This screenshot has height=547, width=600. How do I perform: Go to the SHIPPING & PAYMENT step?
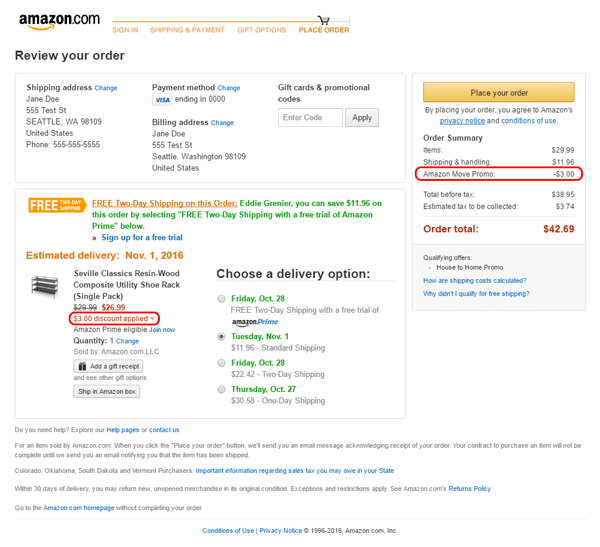[x=187, y=30]
